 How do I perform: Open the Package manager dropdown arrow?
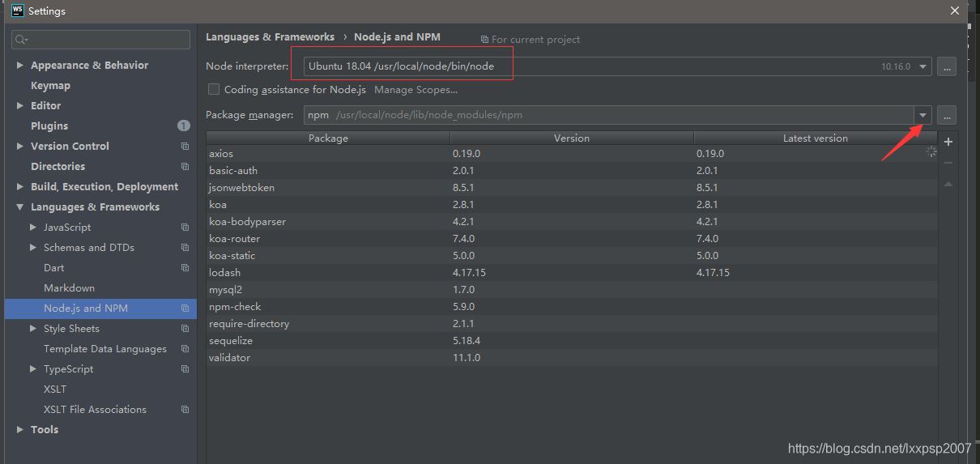coord(922,115)
